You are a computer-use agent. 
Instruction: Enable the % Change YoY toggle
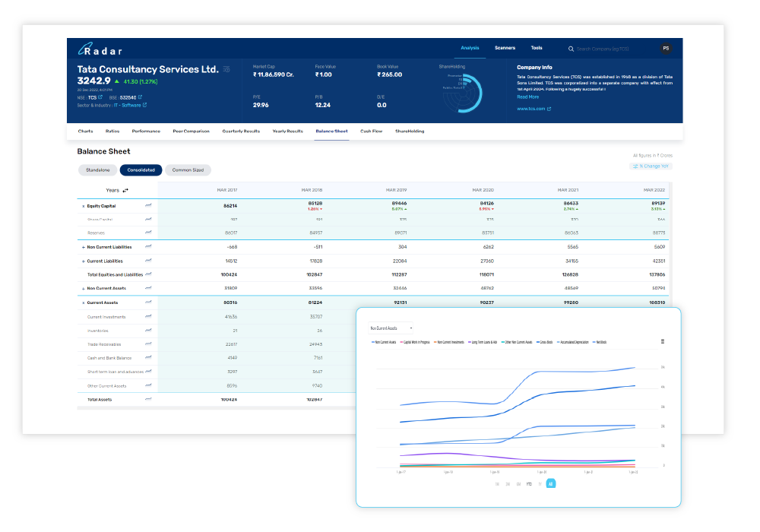650,166
